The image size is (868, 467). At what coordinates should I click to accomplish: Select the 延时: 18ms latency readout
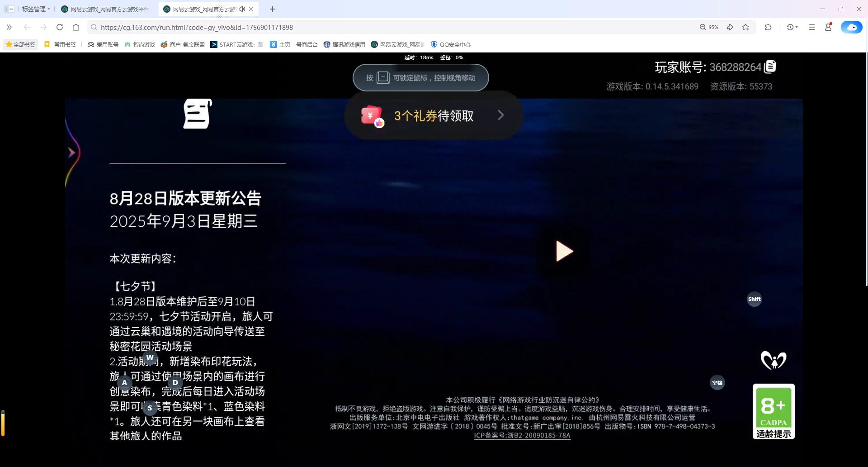pyautogui.click(x=419, y=57)
